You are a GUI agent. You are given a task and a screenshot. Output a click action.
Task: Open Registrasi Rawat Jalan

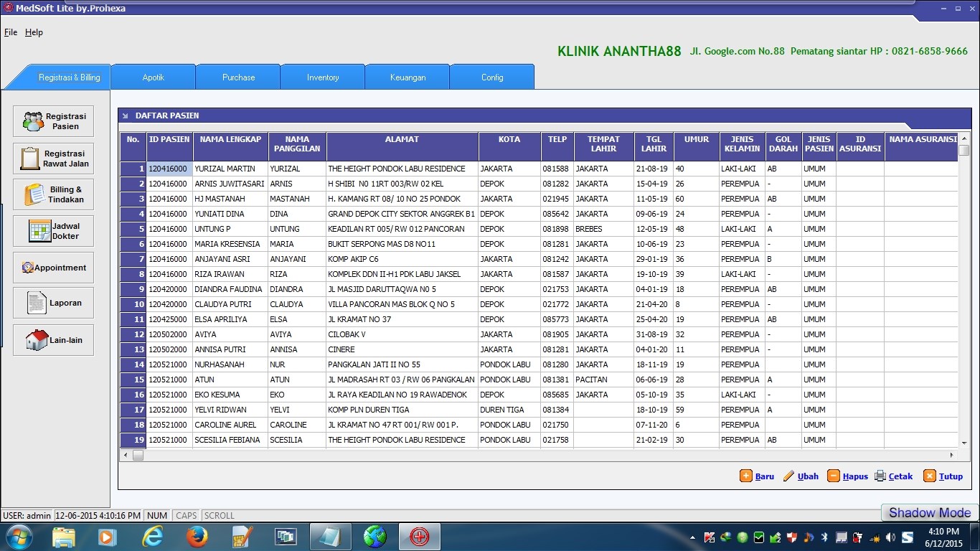click(53, 159)
